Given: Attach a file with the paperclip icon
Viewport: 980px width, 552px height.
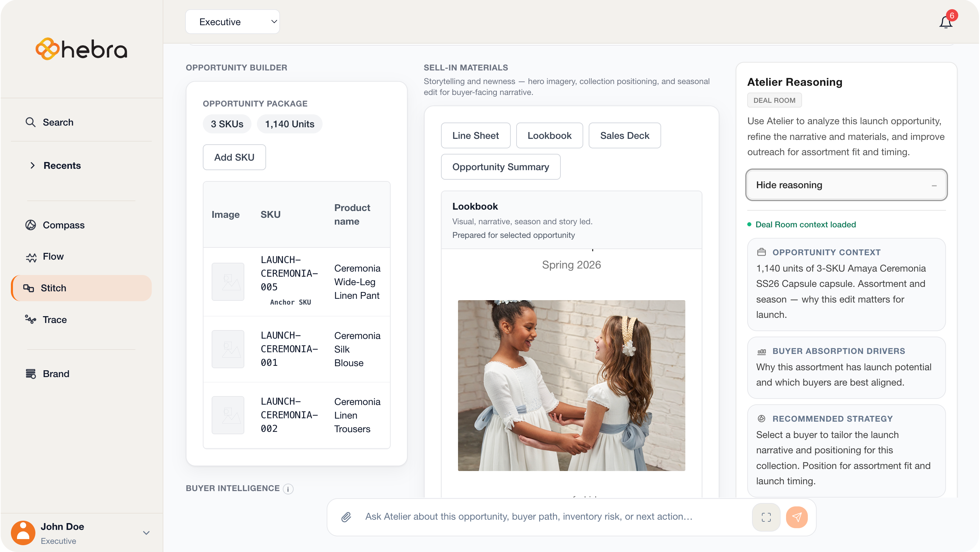Looking at the screenshot, I should click(345, 517).
